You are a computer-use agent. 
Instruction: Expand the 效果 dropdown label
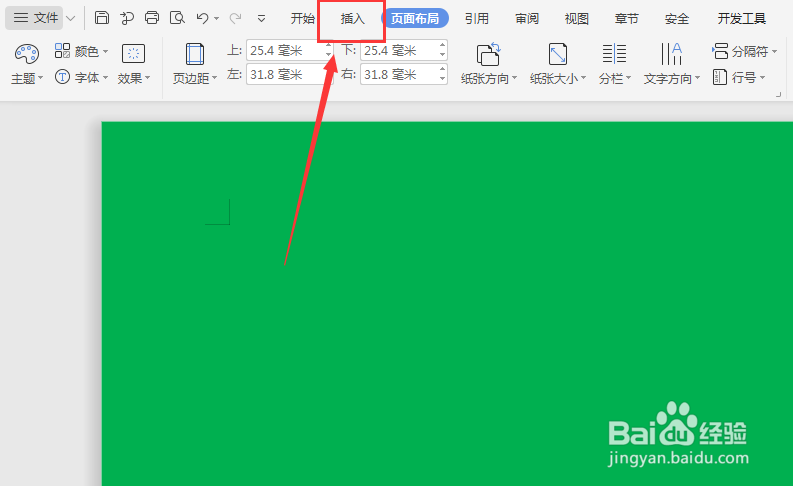(134, 78)
